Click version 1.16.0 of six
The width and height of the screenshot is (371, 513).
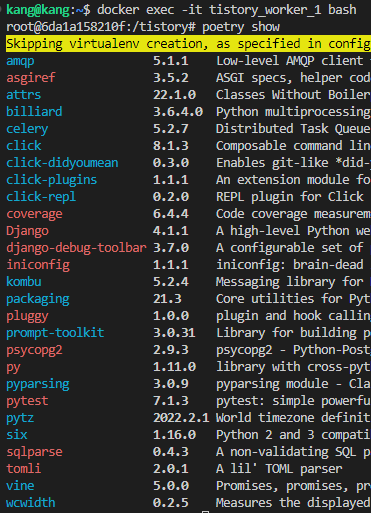(x=174, y=435)
